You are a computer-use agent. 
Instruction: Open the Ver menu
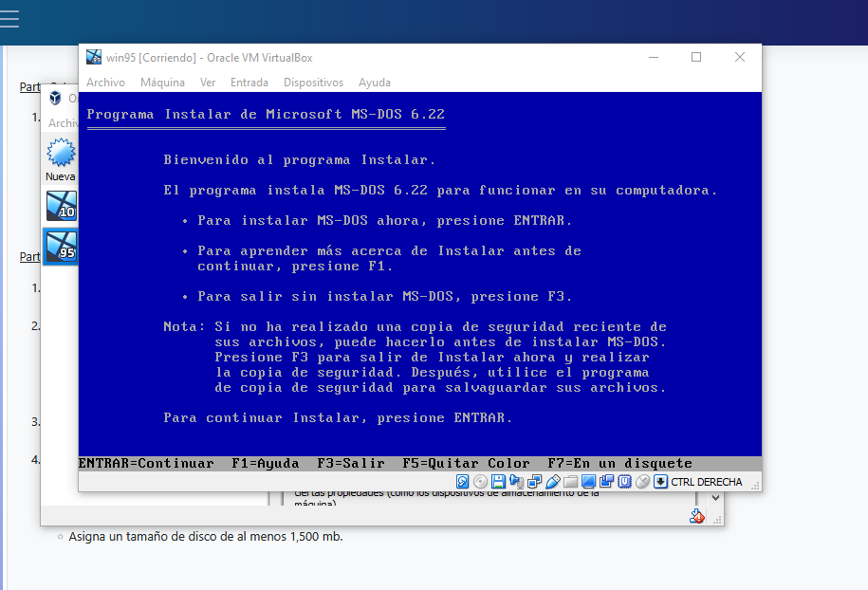tap(208, 83)
